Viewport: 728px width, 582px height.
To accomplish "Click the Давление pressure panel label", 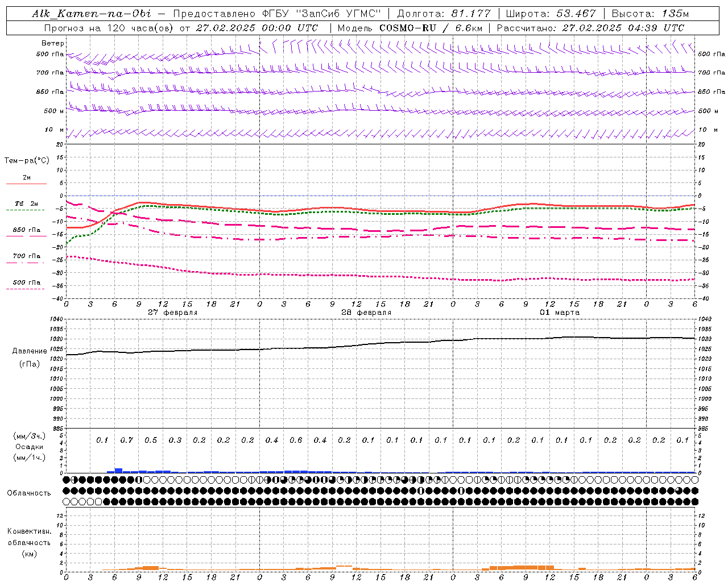I will (x=30, y=351).
